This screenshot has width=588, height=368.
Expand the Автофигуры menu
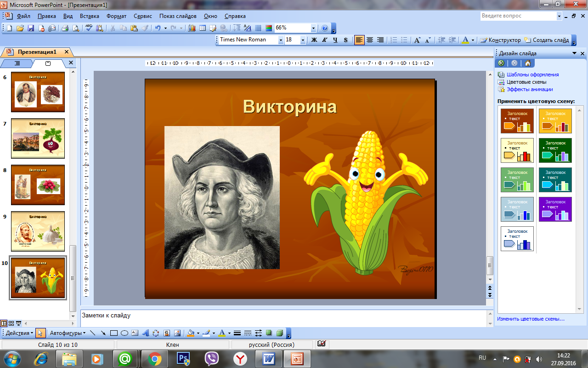point(68,333)
